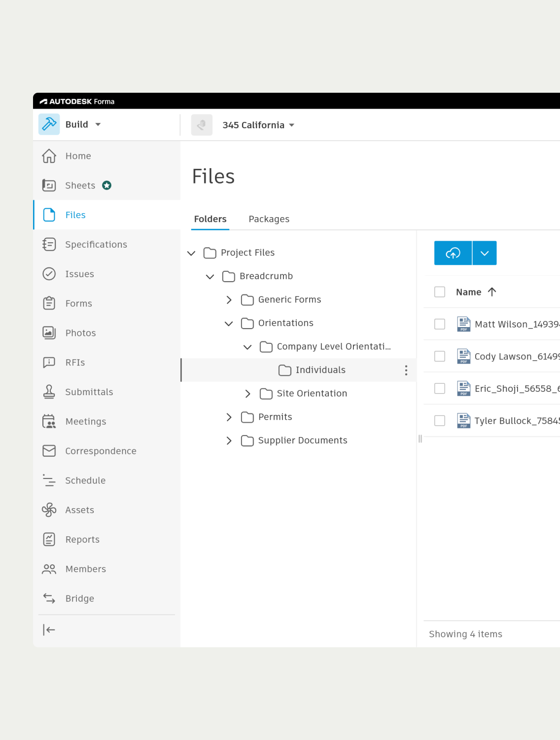Image resolution: width=560 pixels, height=740 pixels.
Task: Collapse the Breadcrumb folder
Action: [x=210, y=276]
